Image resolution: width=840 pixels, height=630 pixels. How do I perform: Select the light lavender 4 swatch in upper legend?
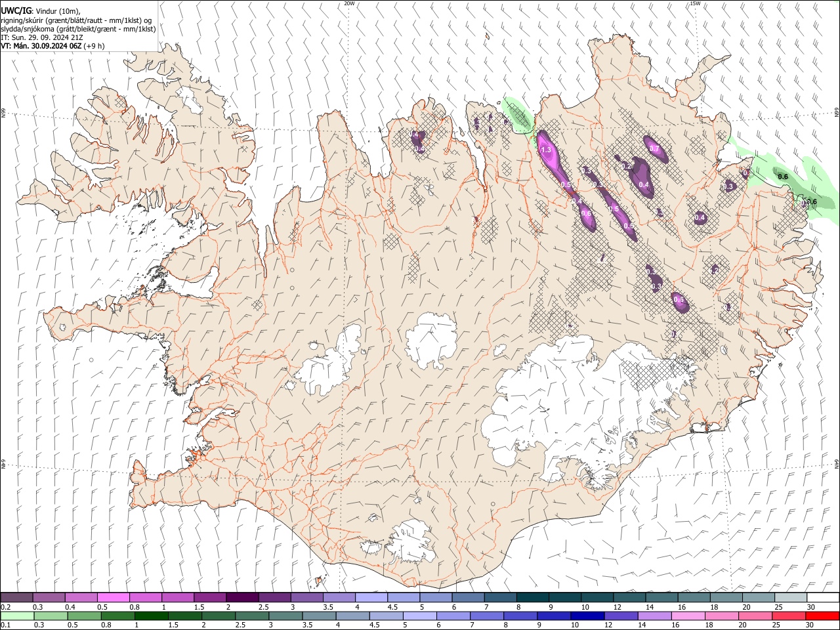tap(370, 597)
